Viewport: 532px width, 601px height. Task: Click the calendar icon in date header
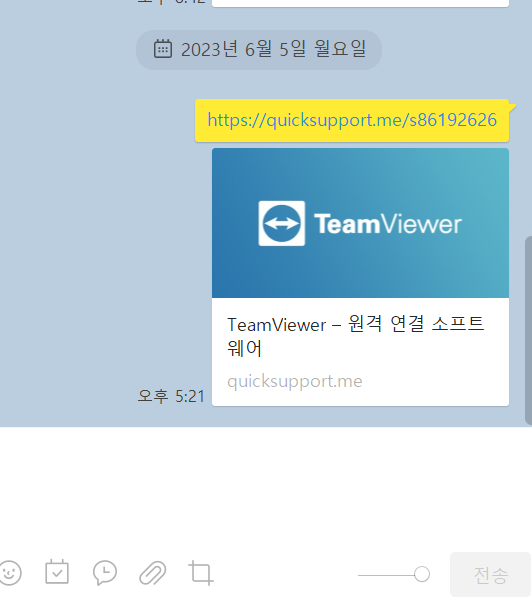[163, 49]
